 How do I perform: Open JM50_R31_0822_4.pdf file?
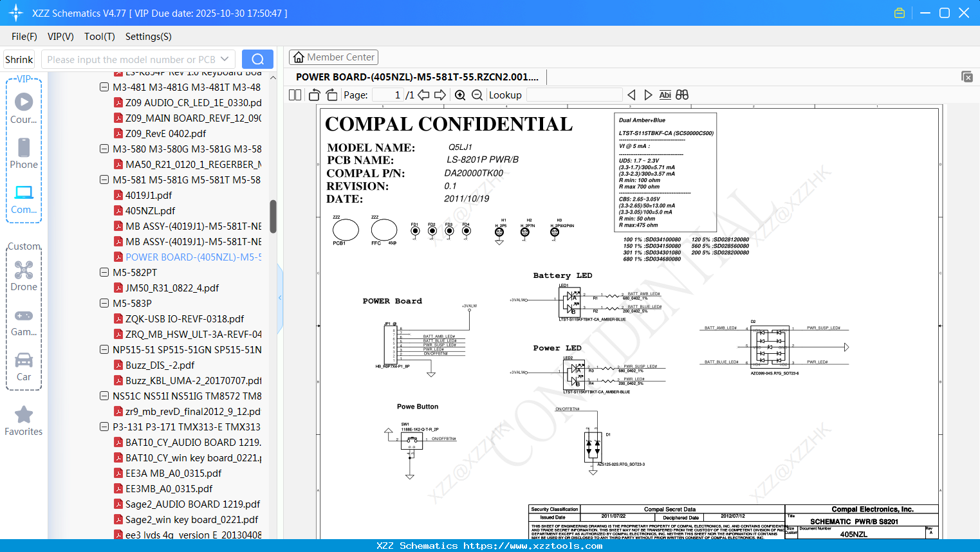(x=172, y=288)
